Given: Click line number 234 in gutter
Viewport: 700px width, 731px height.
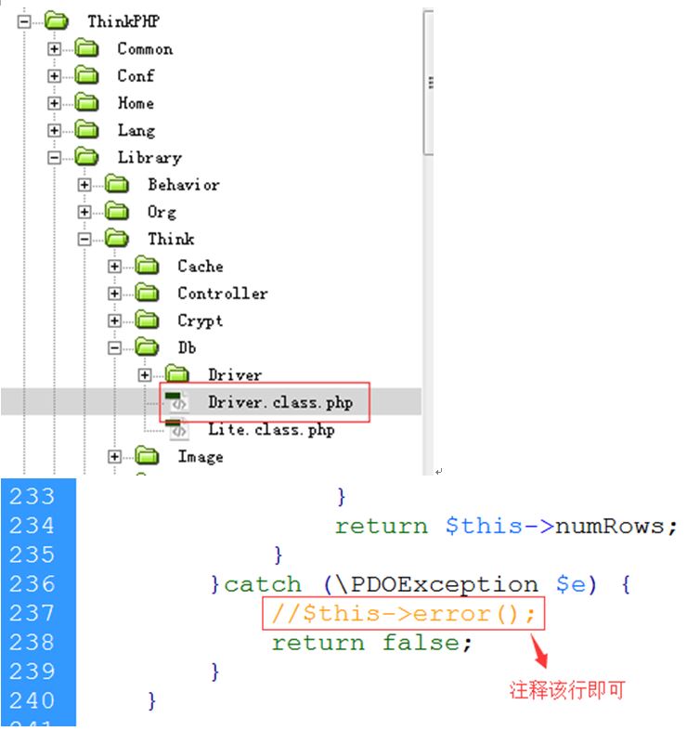Looking at the screenshot, I should pos(32,526).
